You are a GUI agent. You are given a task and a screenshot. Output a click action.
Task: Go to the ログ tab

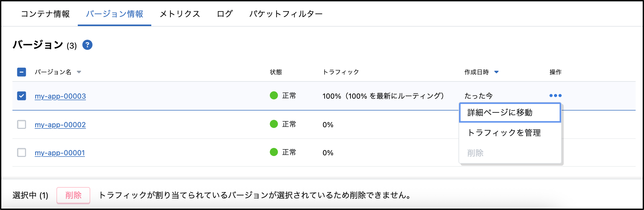[x=225, y=14]
